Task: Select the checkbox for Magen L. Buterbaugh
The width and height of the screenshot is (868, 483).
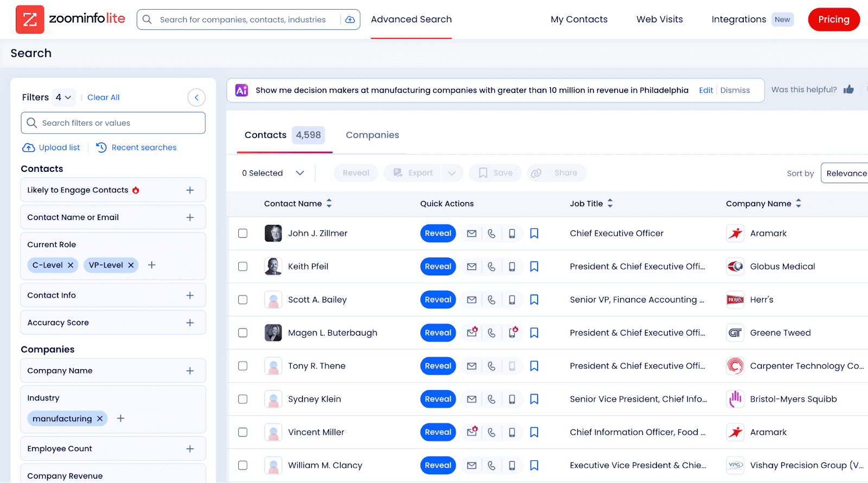Action: click(x=242, y=333)
